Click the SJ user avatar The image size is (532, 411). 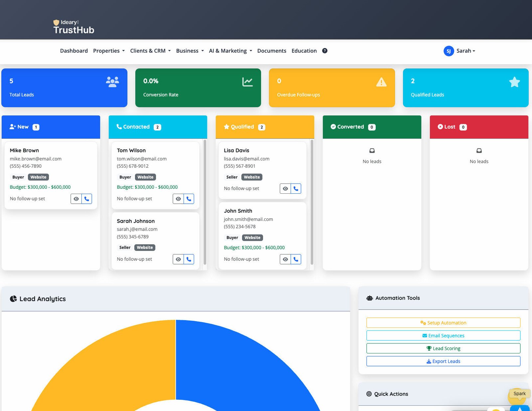[449, 51]
